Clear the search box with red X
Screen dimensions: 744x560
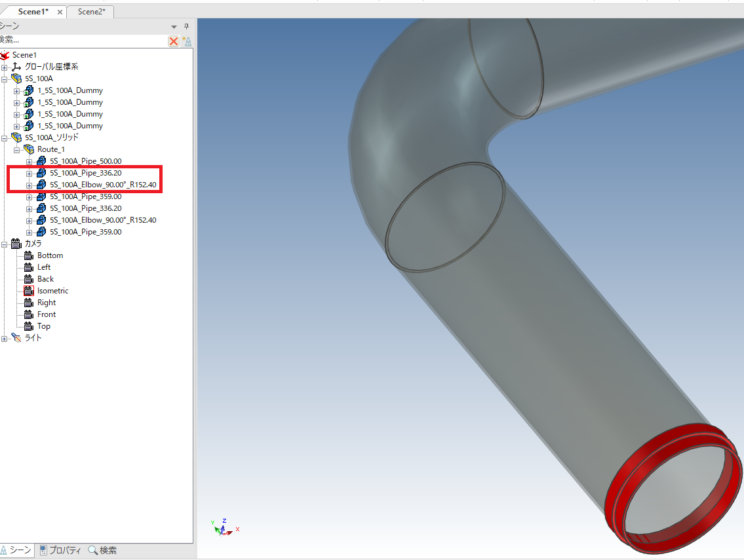pyautogui.click(x=174, y=41)
